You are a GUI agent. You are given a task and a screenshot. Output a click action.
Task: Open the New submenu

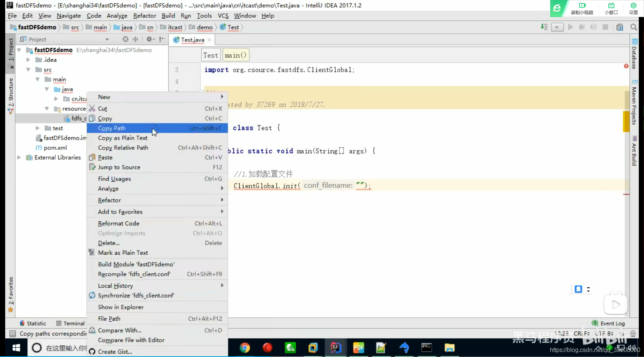coord(157,97)
